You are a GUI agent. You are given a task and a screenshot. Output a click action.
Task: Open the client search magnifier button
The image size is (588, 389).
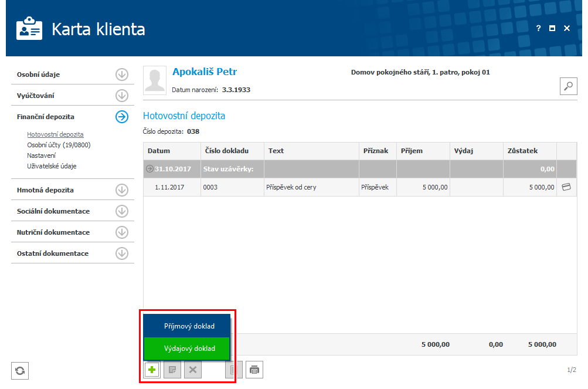(x=569, y=86)
